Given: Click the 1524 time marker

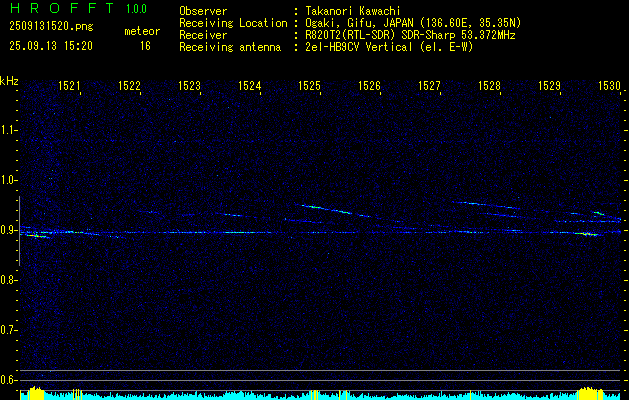Looking at the screenshot, I should coord(250,85).
